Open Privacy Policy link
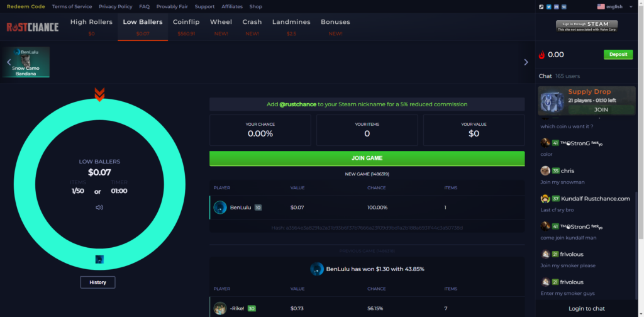 116,6
